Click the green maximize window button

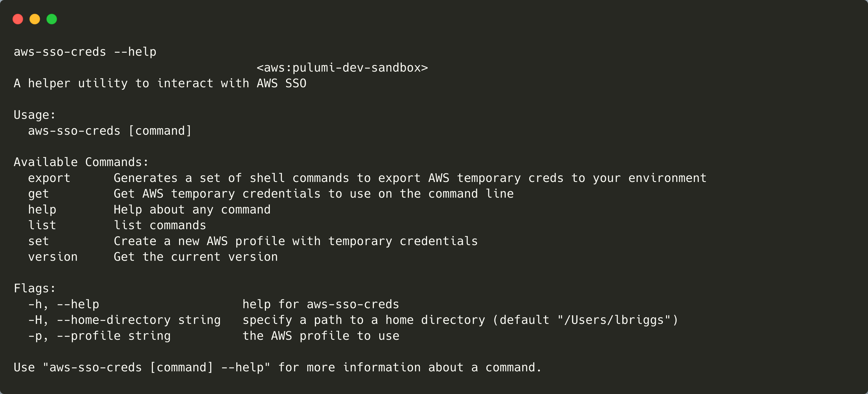(51, 19)
